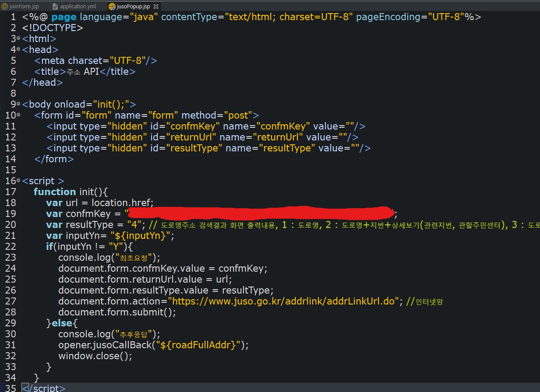Viewport: 540px width, 392px height.
Task: Click method="post" in the form tag
Action: click(217, 115)
